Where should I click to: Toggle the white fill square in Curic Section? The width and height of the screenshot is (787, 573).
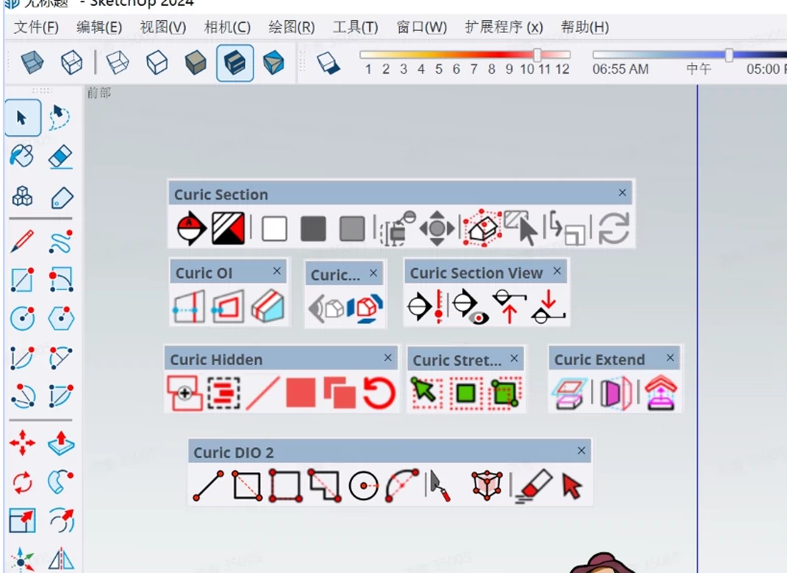tap(274, 229)
